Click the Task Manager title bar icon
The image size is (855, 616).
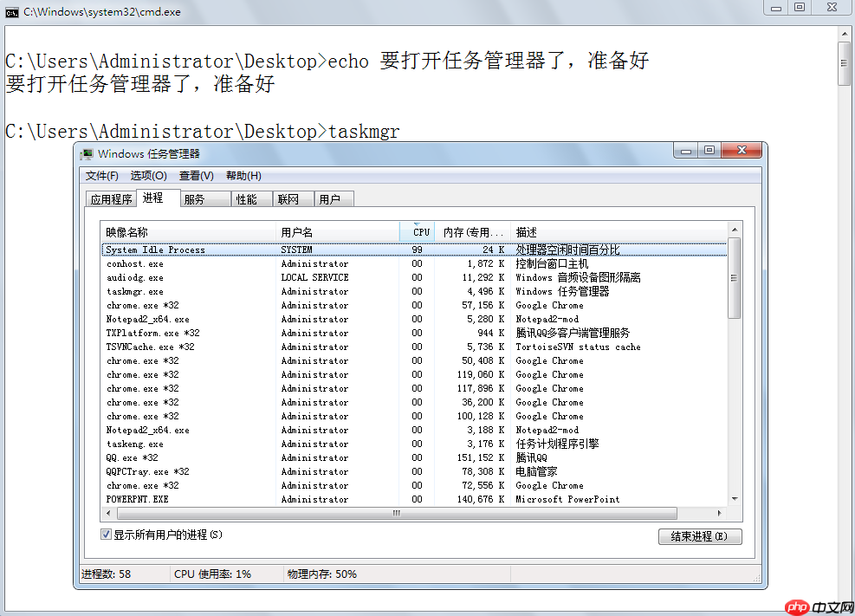(x=86, y=154)
